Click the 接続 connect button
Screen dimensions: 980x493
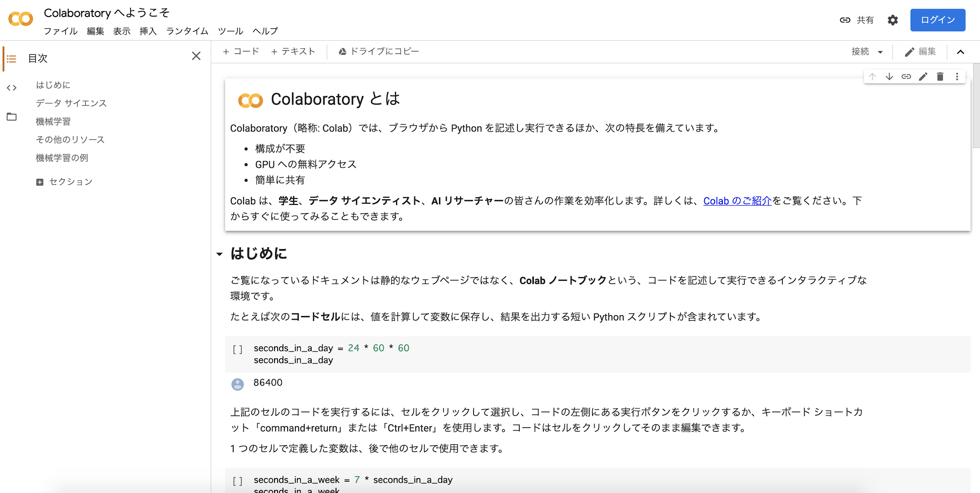point(860,51)
